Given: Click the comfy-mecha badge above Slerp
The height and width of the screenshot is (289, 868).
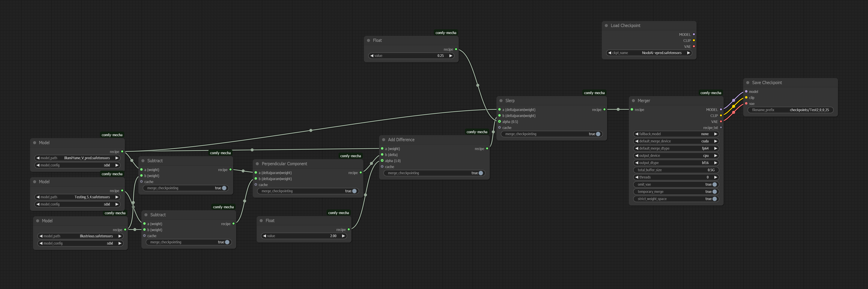Looking at the screenshot, I should (x=594, y=93).
